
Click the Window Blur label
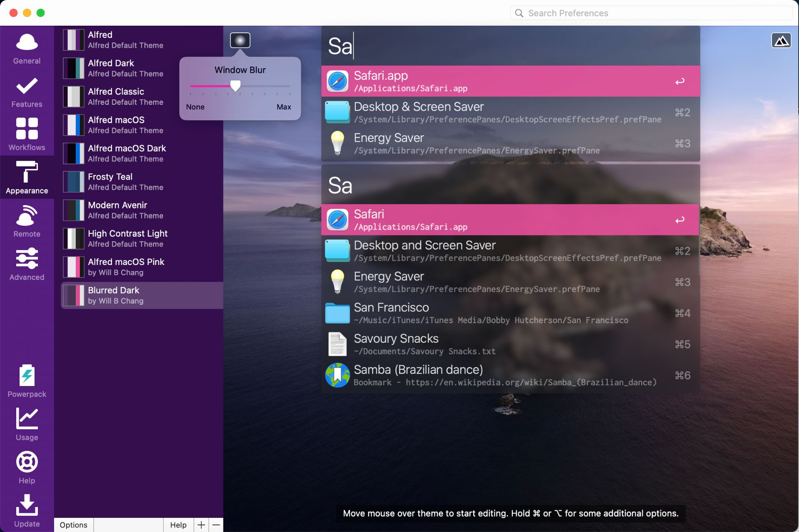tap(240, 70)
